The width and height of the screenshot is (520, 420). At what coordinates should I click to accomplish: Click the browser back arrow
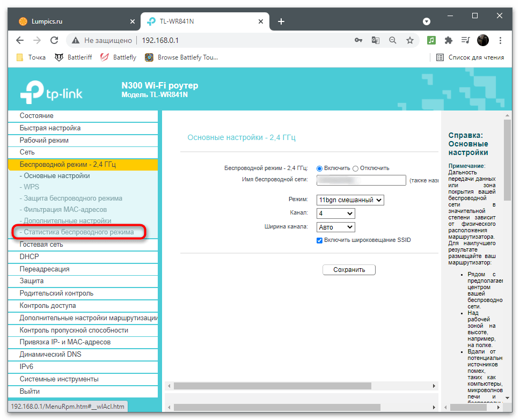20,40
